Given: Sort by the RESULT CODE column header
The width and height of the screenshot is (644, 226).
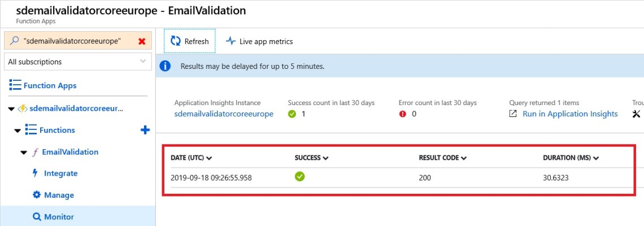Looking at the screenshot, I should (x=442, y=158).
